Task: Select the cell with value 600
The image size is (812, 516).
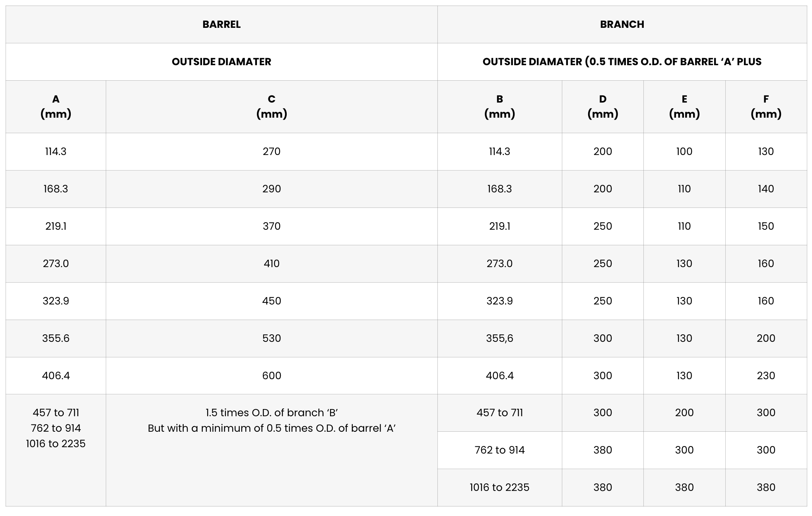Action: pyautogui.click(x=272, y=376)
